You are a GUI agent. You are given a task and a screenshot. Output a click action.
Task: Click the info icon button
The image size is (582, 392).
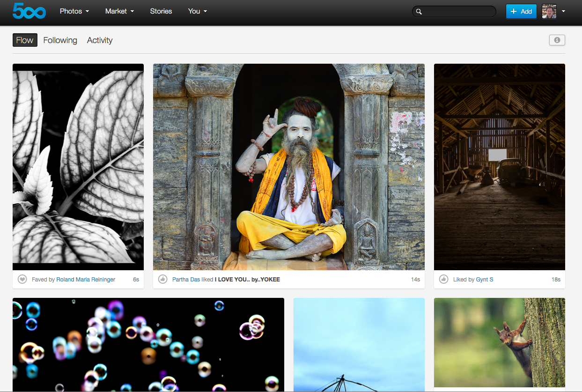[557, 40]
